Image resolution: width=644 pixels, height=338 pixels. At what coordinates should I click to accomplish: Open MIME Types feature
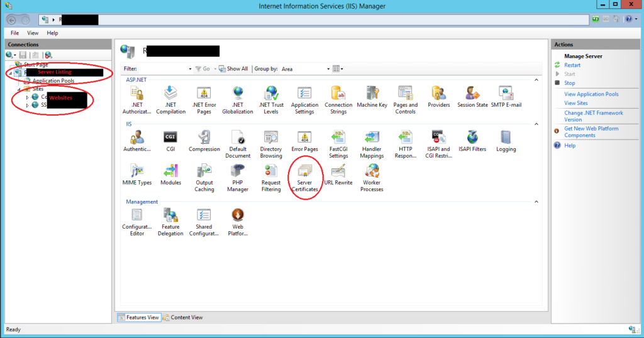136,175
